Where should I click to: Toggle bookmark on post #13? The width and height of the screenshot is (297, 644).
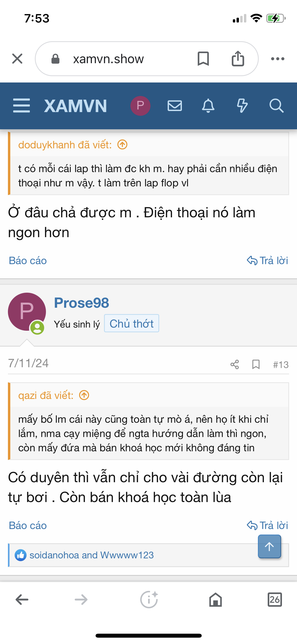[256, 365]
